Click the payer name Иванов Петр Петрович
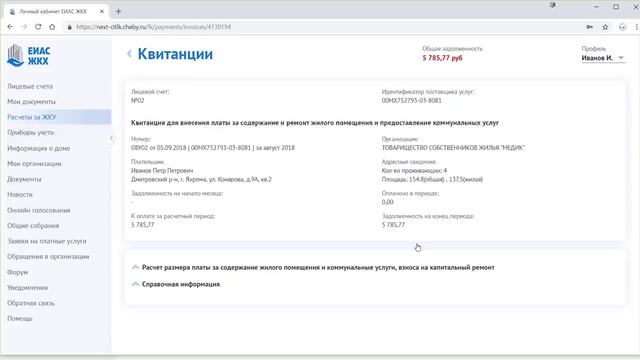640x360 pixels. click(162, 171)
